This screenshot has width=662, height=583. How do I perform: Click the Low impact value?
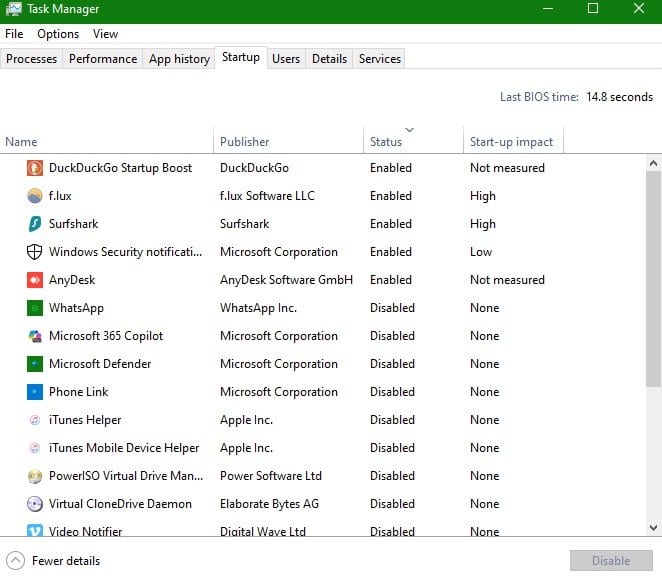pyautogui.click(x=481, y=252)
